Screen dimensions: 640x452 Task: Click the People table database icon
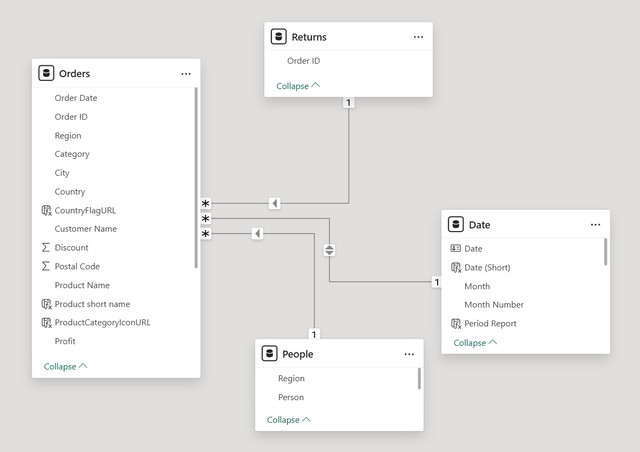[x=269, y=354]
